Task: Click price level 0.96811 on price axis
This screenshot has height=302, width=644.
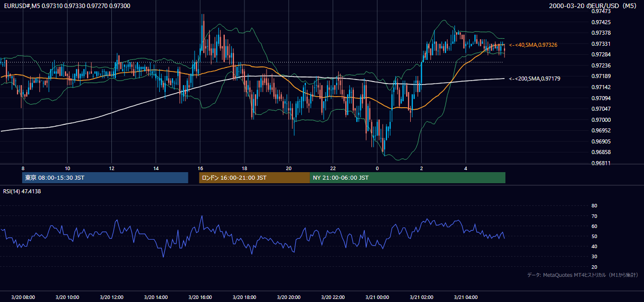Action: 601,163
